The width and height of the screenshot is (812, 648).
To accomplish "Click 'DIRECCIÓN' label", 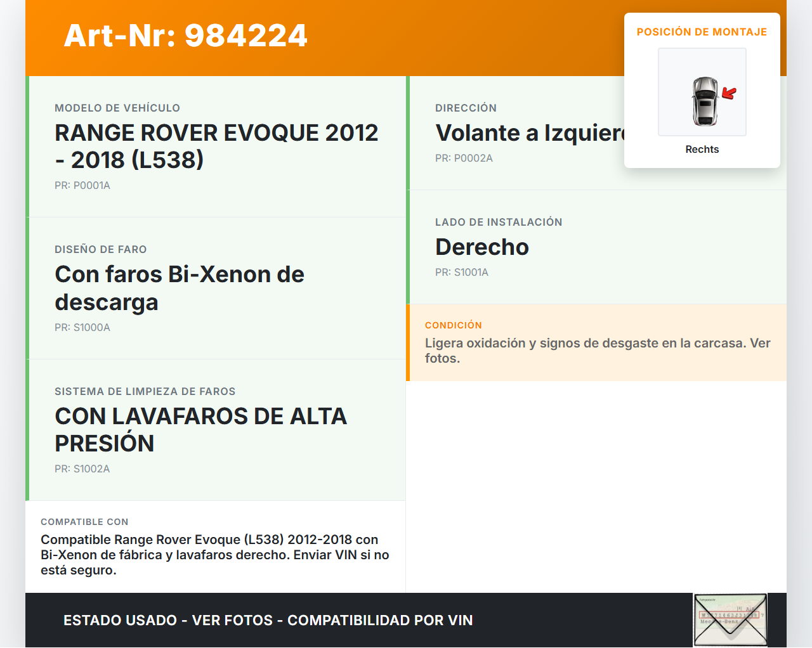I will (x=466, y=108).
